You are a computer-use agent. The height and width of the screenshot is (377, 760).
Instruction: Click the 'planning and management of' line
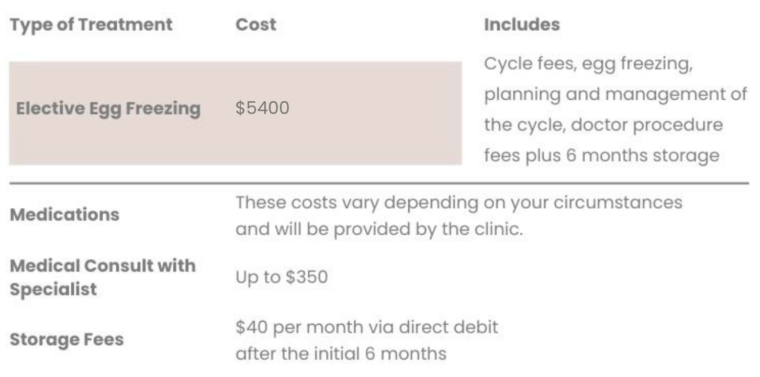click(616, 95)
